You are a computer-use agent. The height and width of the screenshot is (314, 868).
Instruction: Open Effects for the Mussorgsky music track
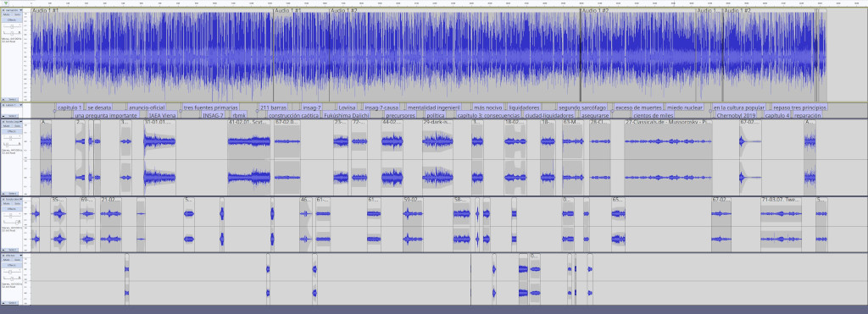[x=12, y=131]
